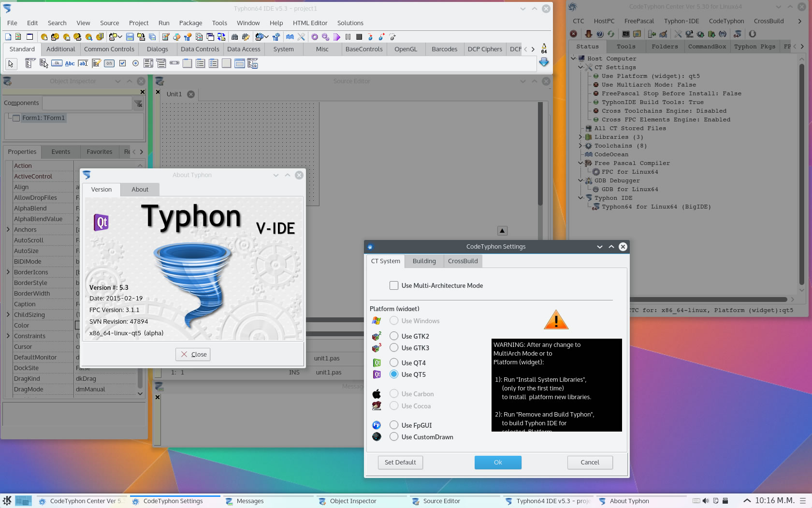The height and width of the screenshot is (508, 812).
Task: Click the help question mark icon in CodeTyphon Center
Action: pyautogui.click(x=600, y=34)
